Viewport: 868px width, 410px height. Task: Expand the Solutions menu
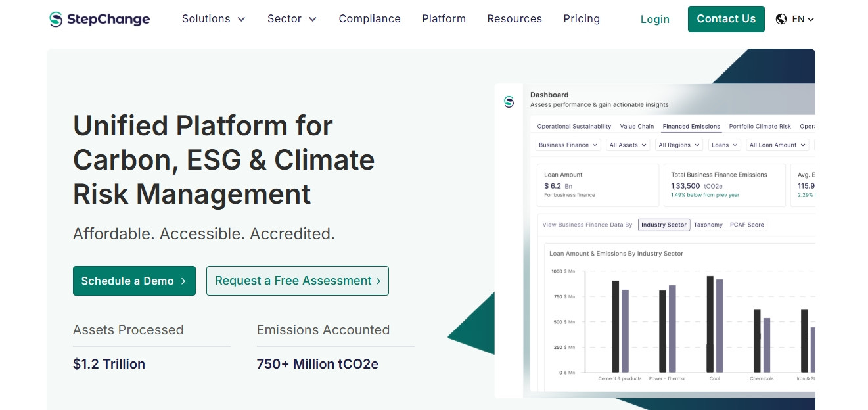(x=214, y=19)
